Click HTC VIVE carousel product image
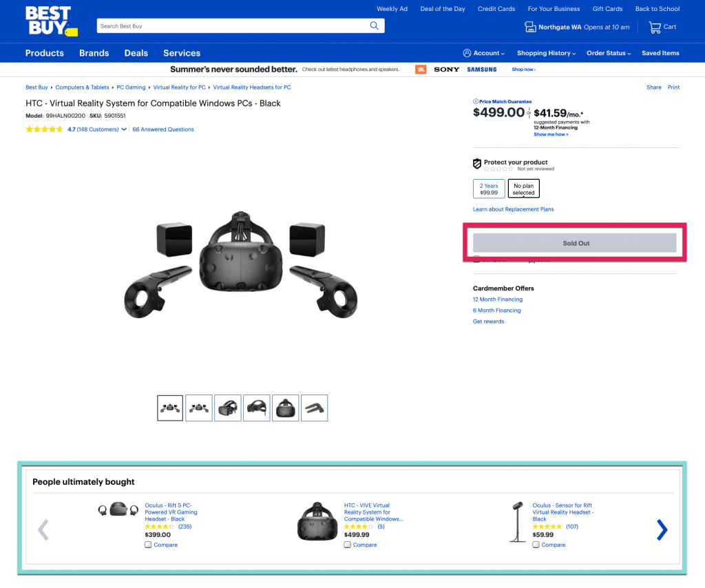 (317, 521)
